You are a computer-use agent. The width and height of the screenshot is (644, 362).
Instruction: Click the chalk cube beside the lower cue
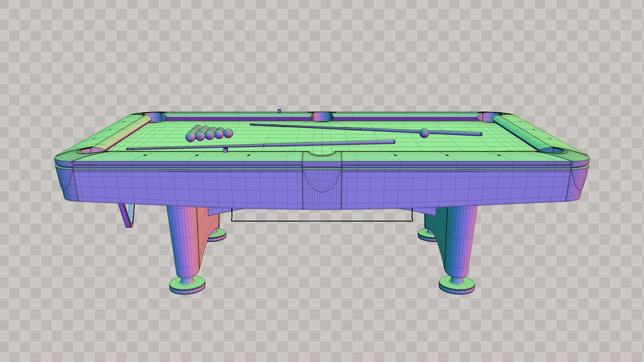click(225, 150)
